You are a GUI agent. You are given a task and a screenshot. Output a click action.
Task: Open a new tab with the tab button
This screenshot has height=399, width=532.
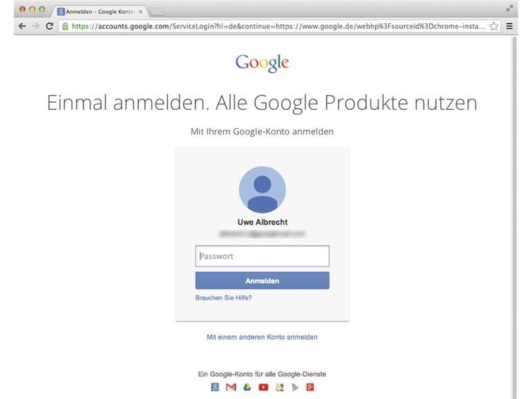(x=157, y=12)
